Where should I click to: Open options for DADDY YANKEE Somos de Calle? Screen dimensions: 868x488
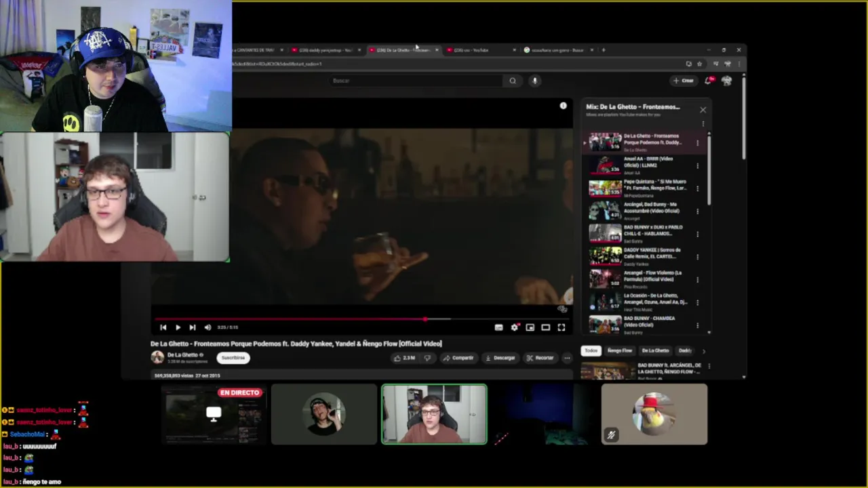(x=697, y=256)
